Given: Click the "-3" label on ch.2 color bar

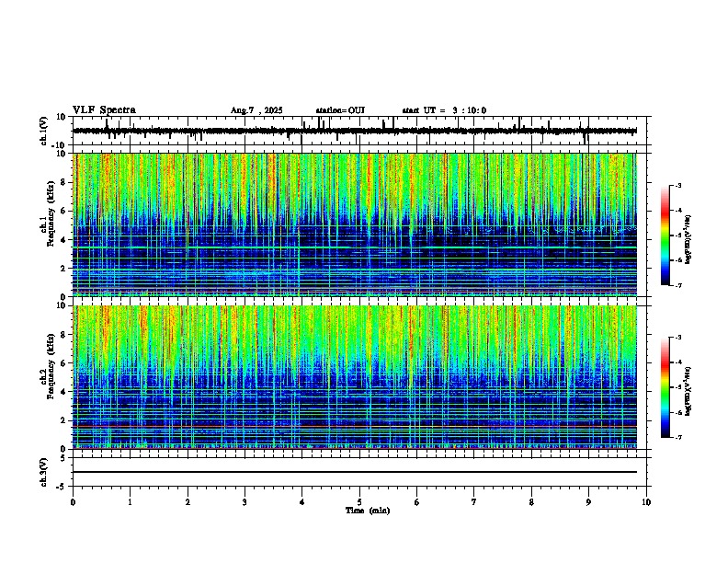Looking at the screenshot, I should click(x=677, y=338).
